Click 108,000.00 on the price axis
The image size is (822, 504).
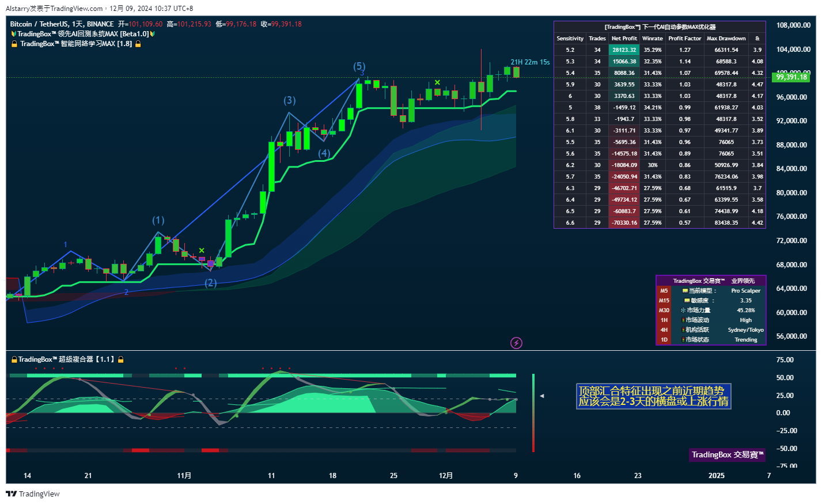click(793, 25)
